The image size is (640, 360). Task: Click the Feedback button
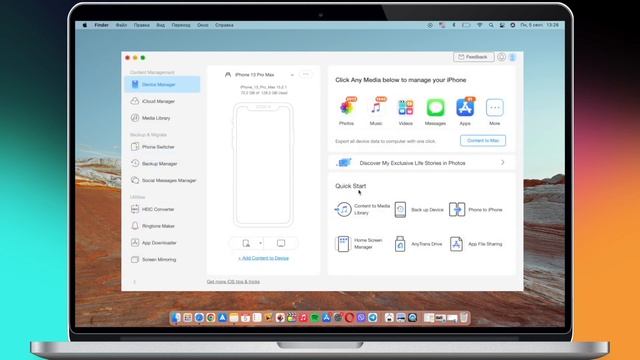click(x=473, y=57)
